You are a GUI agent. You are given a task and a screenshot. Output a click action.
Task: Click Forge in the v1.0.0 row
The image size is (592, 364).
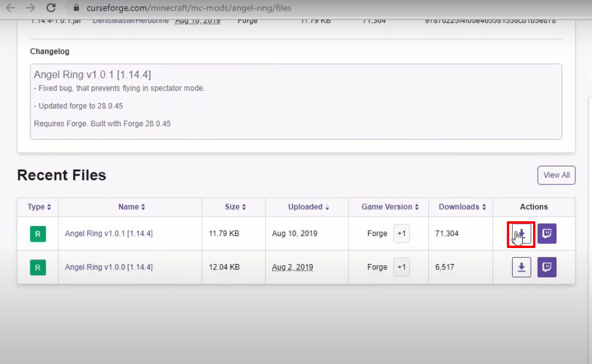377,267
